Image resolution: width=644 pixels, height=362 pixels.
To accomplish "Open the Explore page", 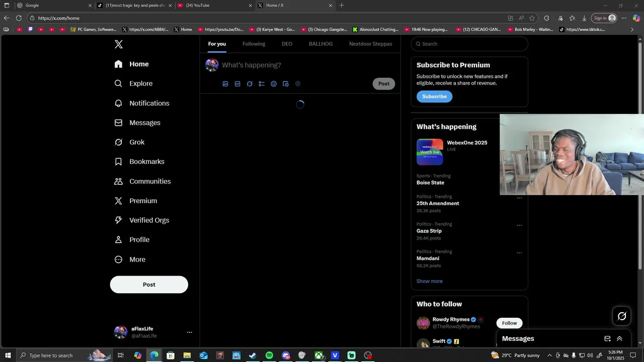I will tap(133, 83).
